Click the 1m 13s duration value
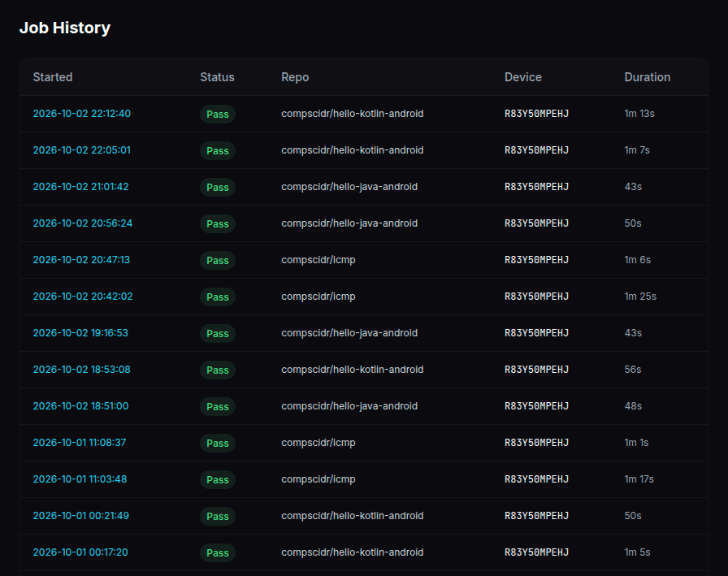The width and height of the screenshot is (728, 576). (x=639, y=114)
